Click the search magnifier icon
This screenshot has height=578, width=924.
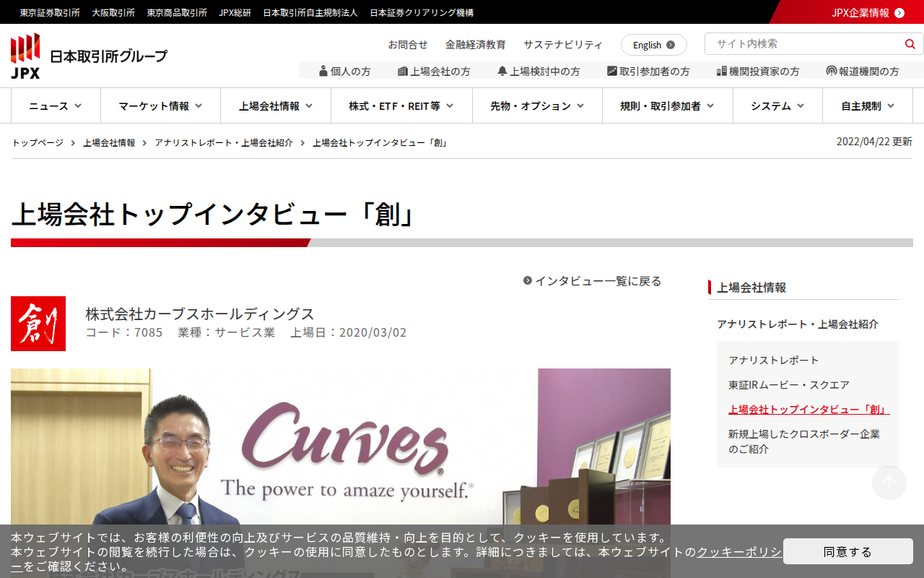coord(910,44)
